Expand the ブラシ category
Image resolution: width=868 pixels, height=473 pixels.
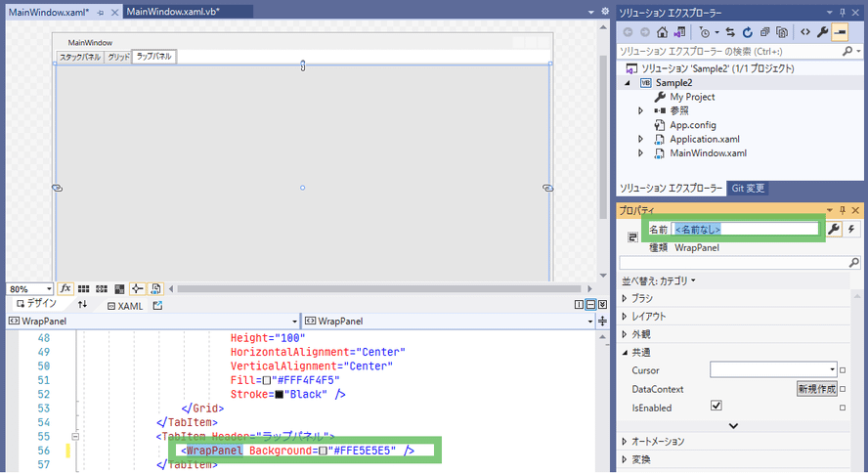pos(625,298)
